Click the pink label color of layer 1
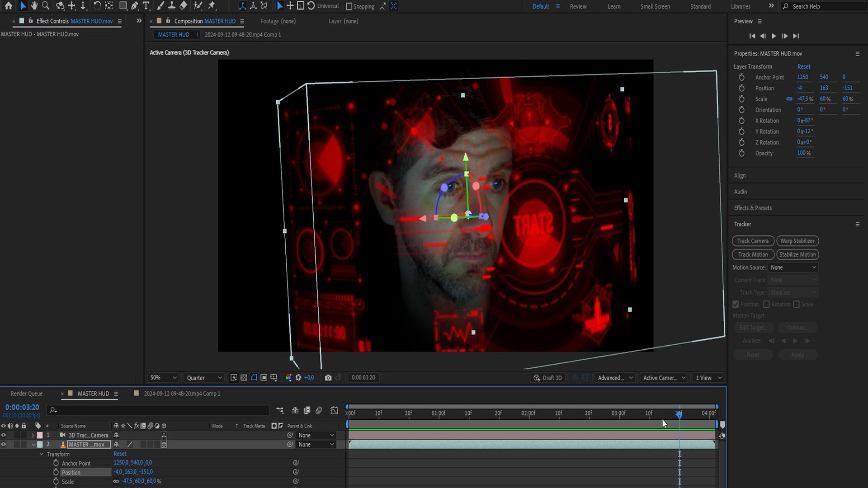Image resolution: width=868 pixels, height=488 pixels. click(x=40, y=435)
